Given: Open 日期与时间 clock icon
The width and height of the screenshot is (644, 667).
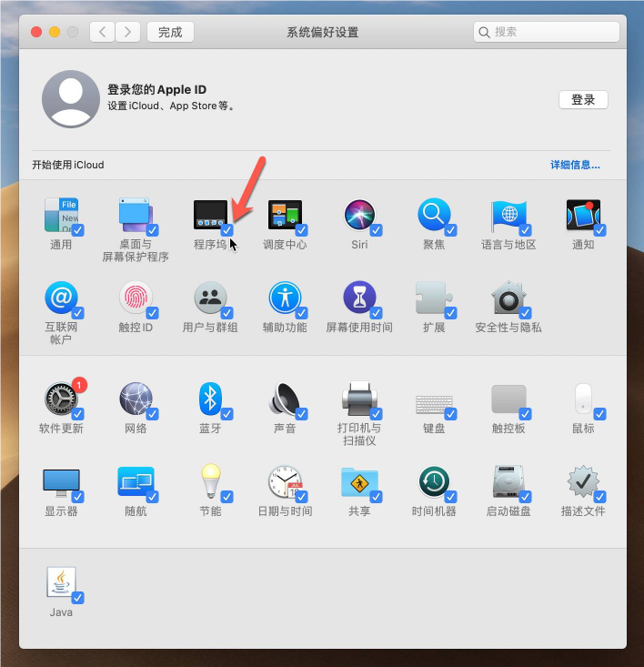Looking at the screenshot, I should tap(285, 481).
